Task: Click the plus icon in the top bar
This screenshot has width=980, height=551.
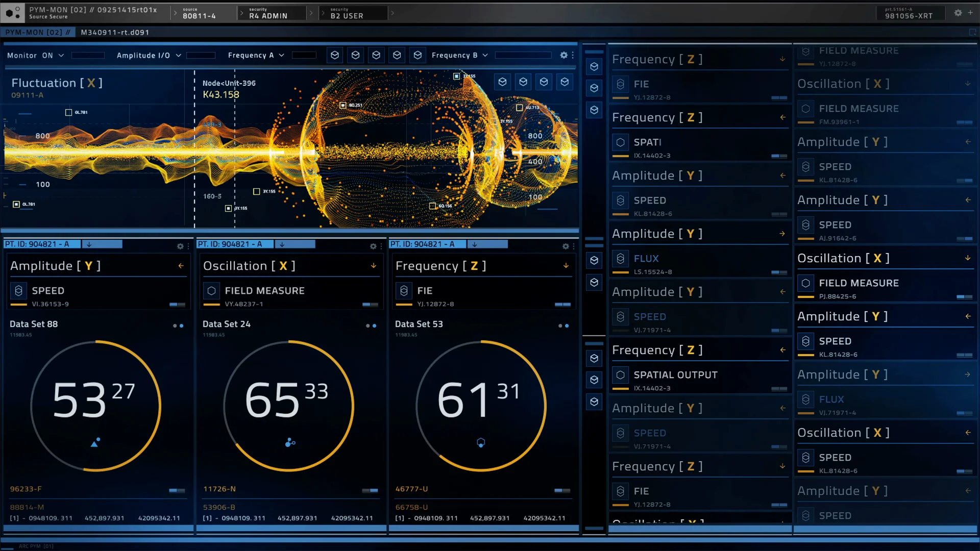Action: pos(970,13)
